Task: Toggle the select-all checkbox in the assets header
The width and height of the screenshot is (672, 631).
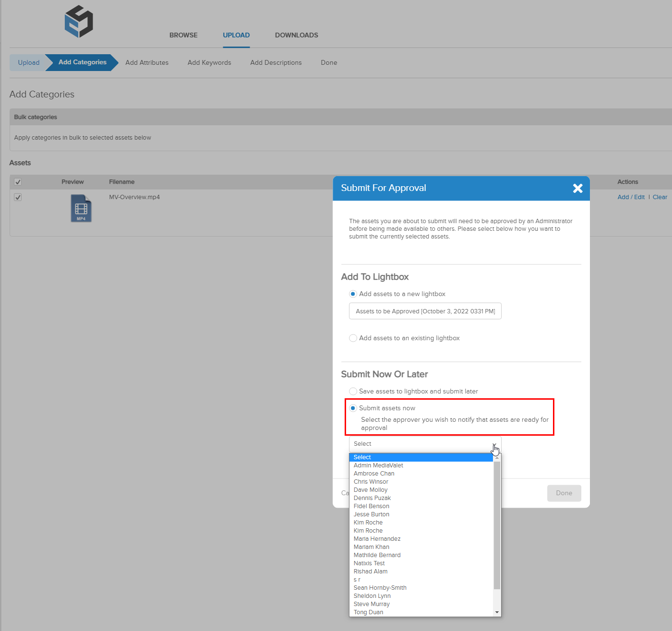Action: click(18, 182)
